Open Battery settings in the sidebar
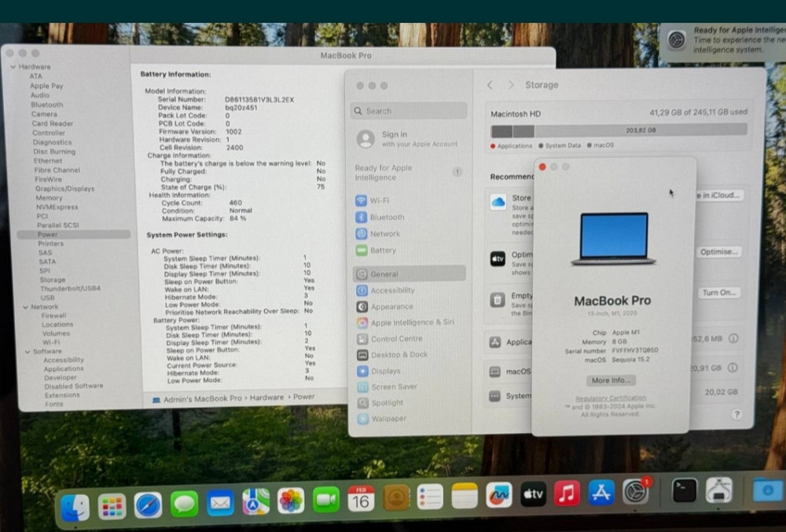This screenshot has width=786, height=532. (x=382, y=250)
